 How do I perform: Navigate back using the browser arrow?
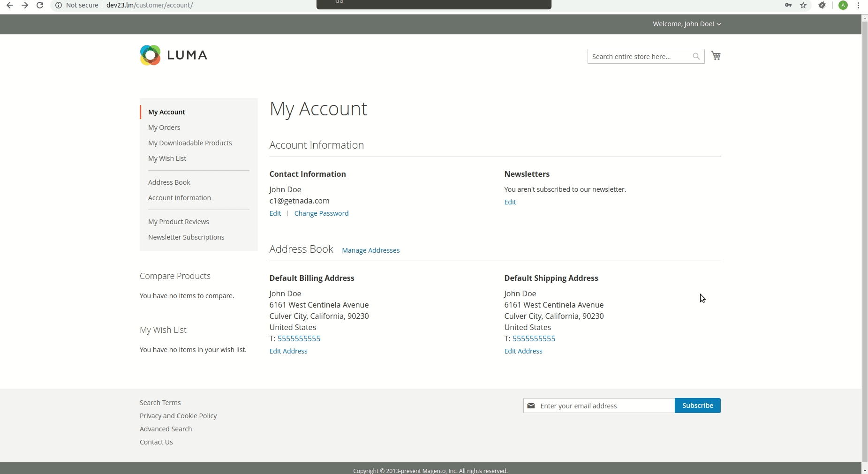10,5
